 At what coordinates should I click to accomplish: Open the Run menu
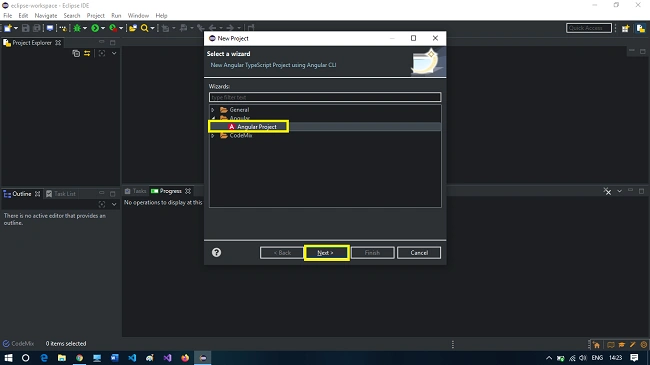116,15
